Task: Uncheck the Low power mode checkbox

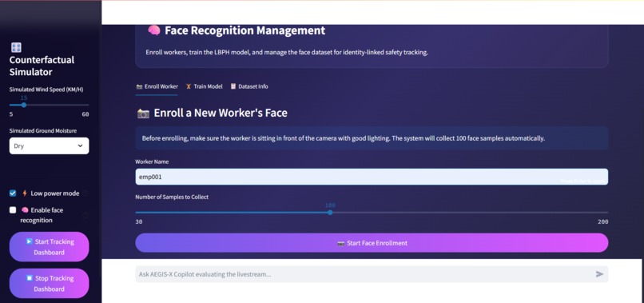Action: [x=13, y=193]
